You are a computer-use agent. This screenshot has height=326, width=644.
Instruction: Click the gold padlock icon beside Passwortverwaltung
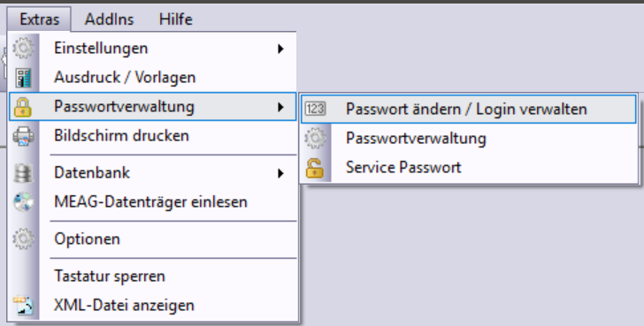tap(23, 107)
